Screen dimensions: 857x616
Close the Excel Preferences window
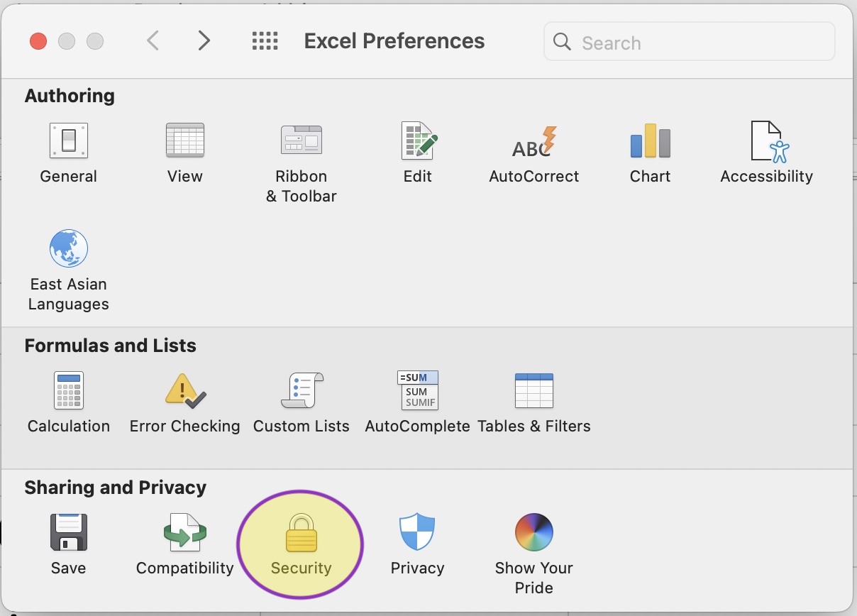click(x=38, y=41)
